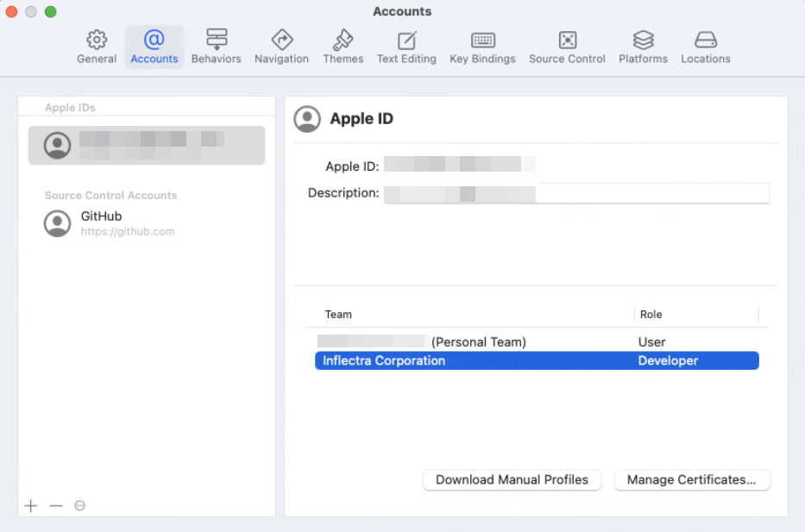
Task: Open Source Control preferences
Action: pyautogui.click(x=567, y=47)
